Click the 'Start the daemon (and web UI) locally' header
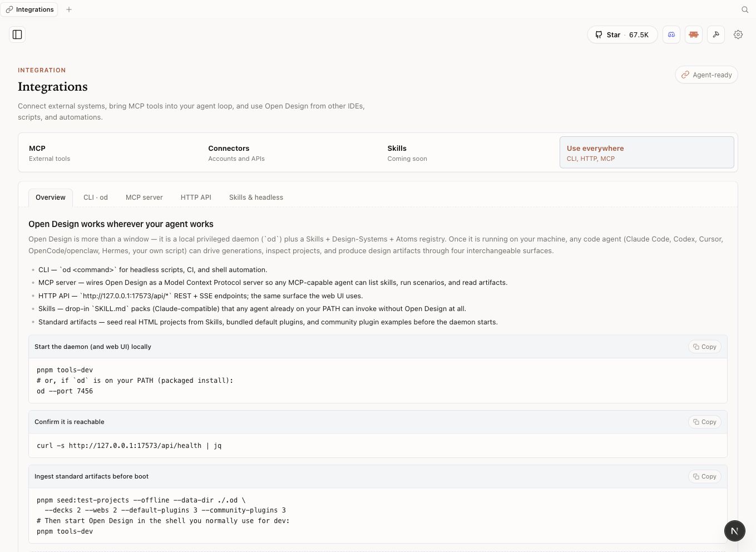The image size is (756, 552). click(x=93, y=347)
